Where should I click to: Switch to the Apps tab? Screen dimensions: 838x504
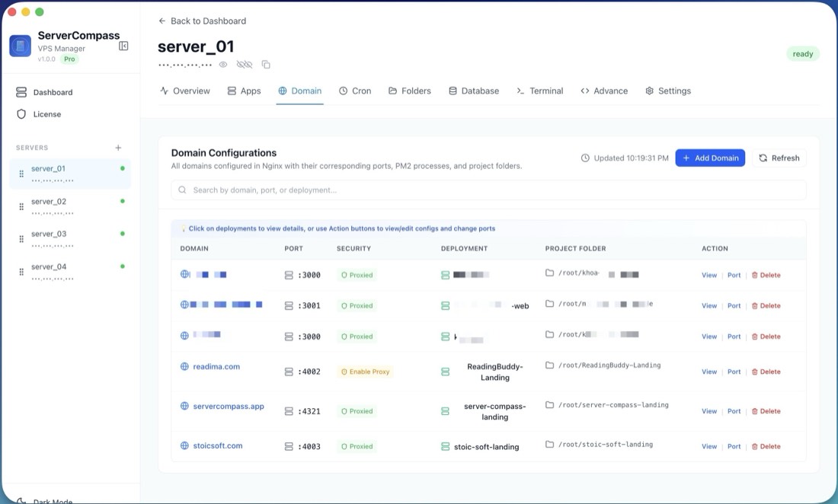[244, 91]
